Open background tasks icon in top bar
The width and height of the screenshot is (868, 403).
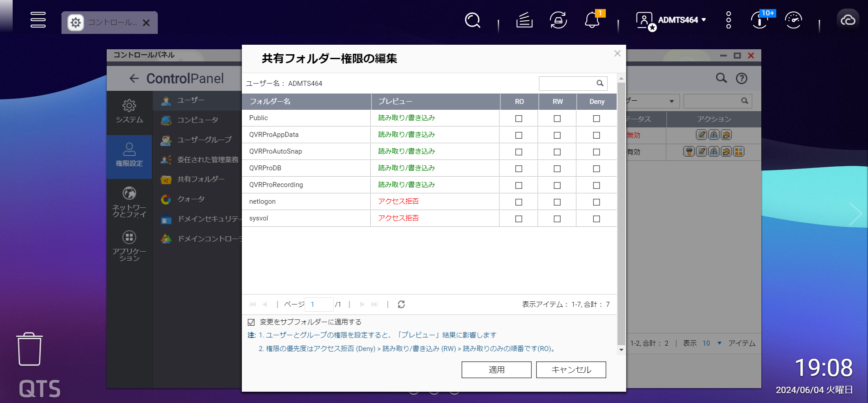(524, 20)
